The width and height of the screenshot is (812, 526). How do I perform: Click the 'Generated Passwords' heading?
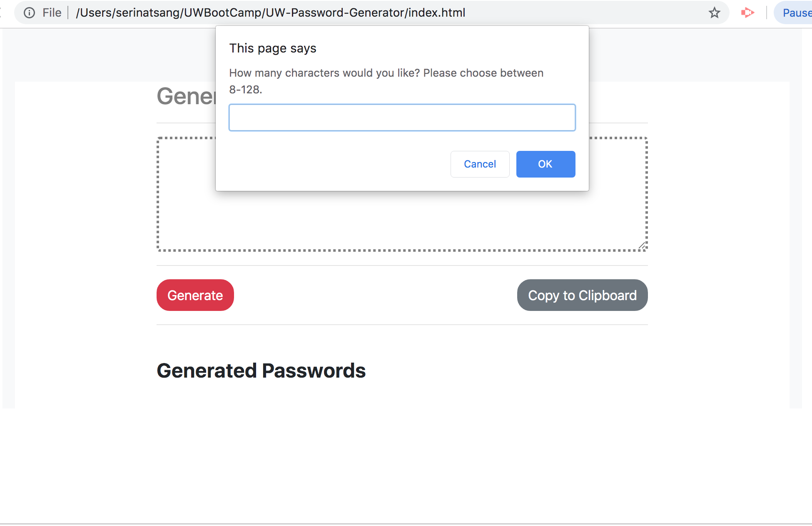pyautogui.click(x=261, y=371)
